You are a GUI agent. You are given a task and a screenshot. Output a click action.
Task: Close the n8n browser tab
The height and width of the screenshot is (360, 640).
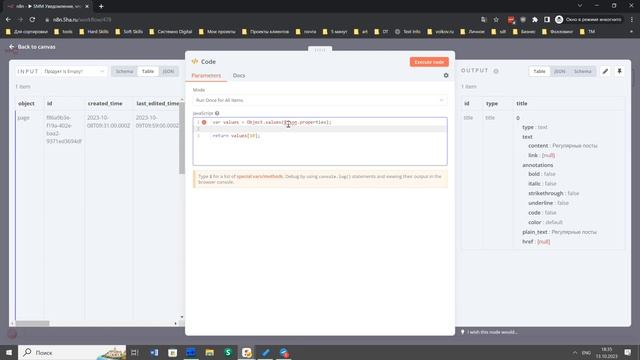pyautogui.click(x=87, y=6)
